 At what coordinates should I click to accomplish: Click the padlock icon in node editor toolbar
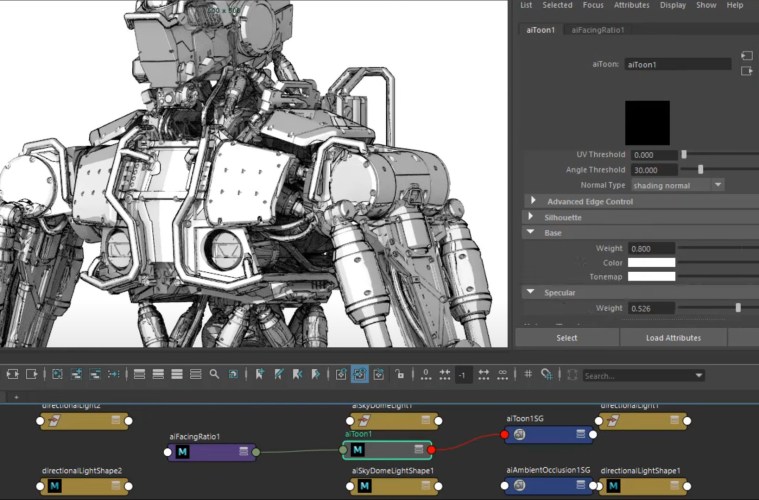[x=400, y=375]
